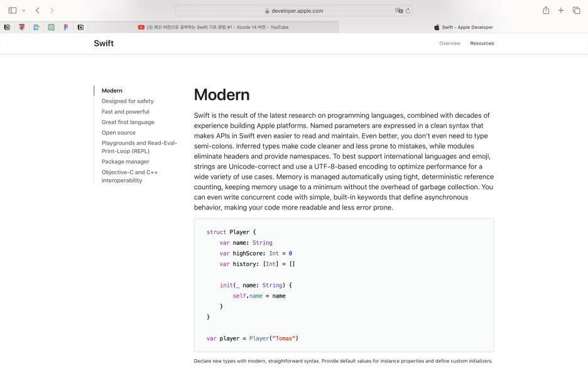Image resolution: width=588 pixels, height=368 pixels.
Task: Click the 'var highScore: Int = 0' line
Action: (256, 254)
